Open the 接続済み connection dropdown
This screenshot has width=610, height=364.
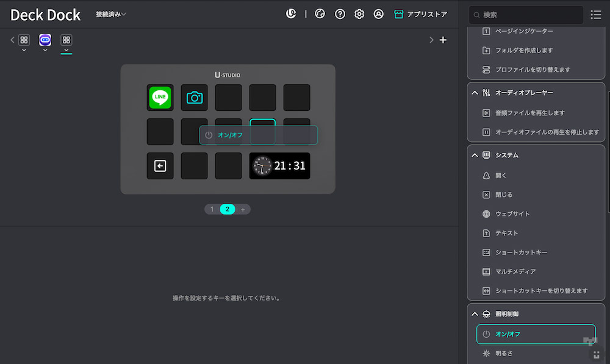tap(111, 15)
